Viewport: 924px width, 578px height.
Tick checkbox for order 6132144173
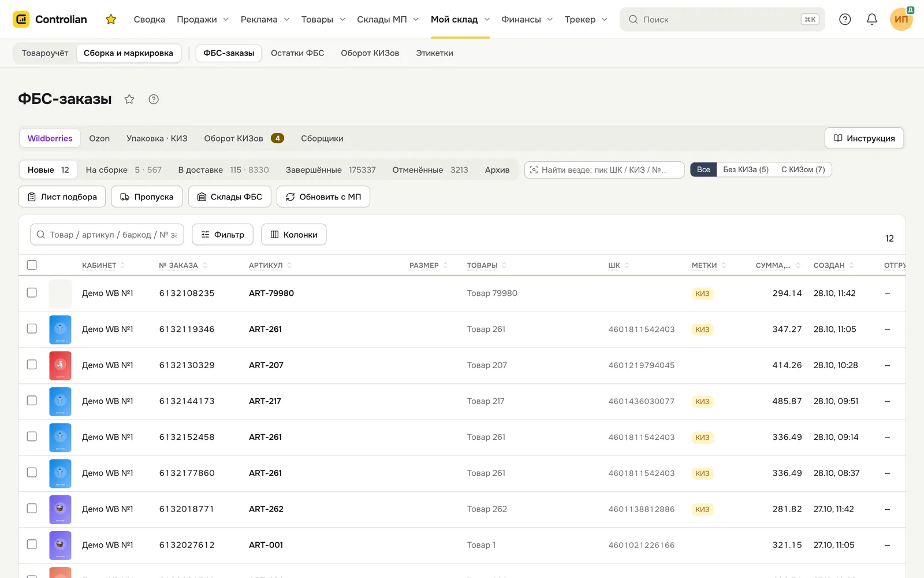[32, 400]
